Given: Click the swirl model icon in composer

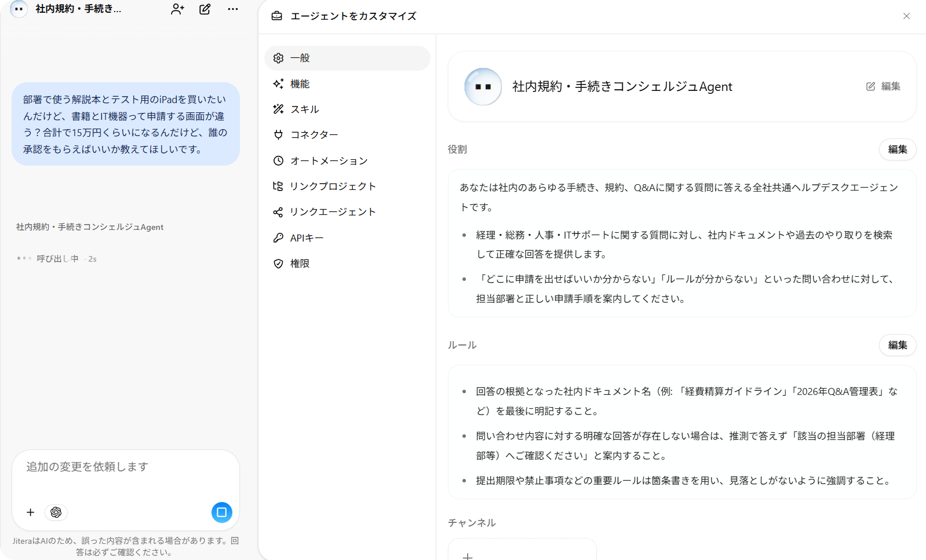Looking at the screenshot, I should point(56,513).
